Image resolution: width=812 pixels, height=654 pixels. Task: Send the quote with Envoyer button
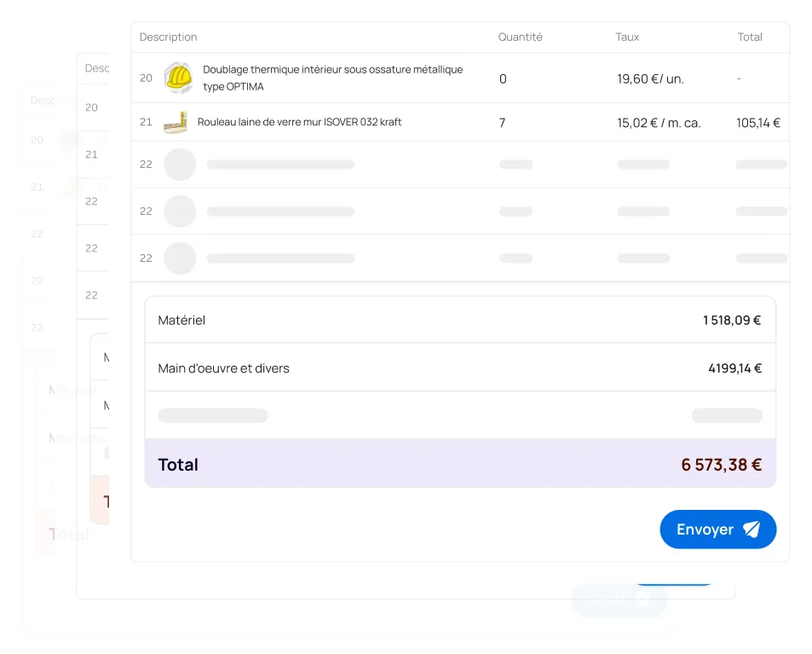click(717, 530)
